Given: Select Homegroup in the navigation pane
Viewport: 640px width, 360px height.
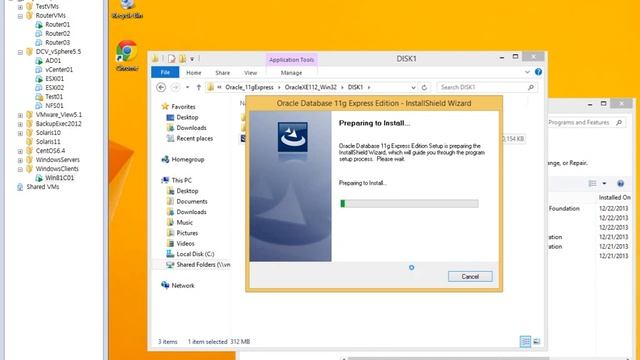Looking at the screenshot, I should pos(187,159).
